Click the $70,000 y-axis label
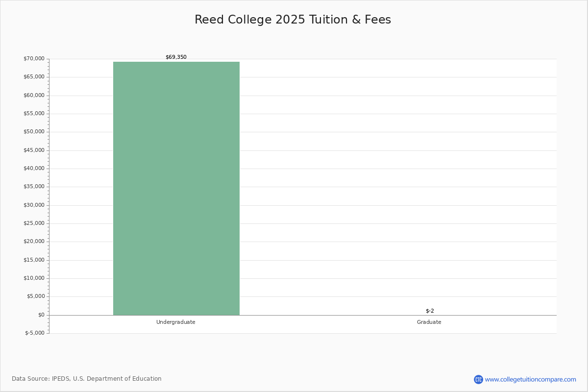 (34, 59)
